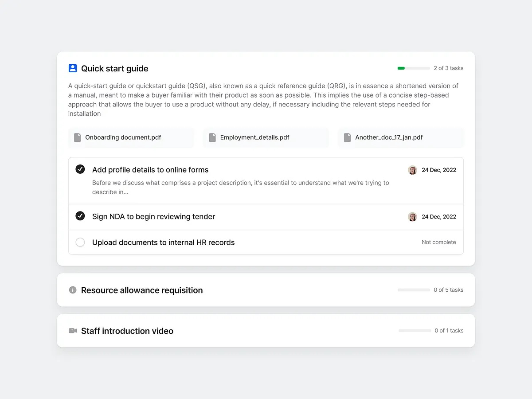532x399 pixels.
Task: Click the info icon next to Resource allowance requisition
Action: click(x=72, y=290)
